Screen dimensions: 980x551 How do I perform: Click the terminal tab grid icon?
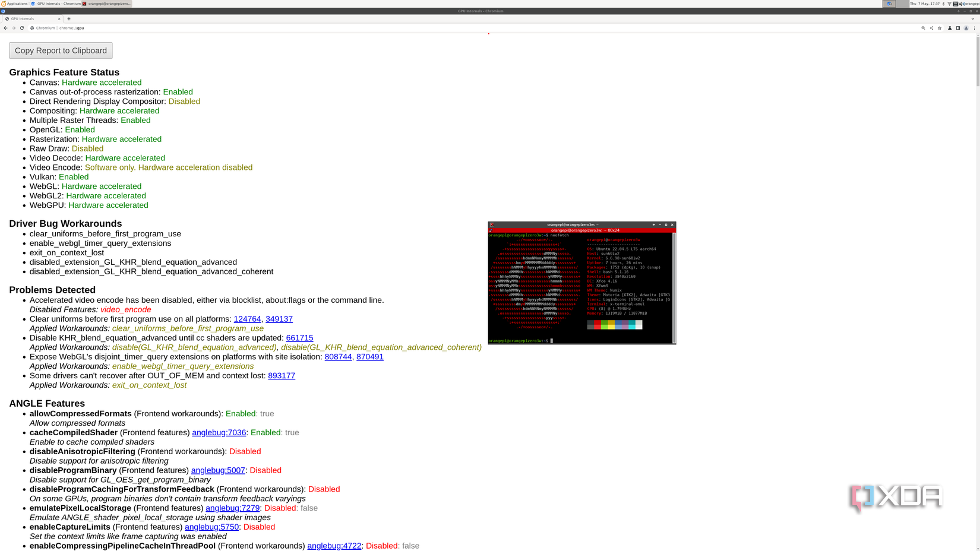click(x=491, y=230)
